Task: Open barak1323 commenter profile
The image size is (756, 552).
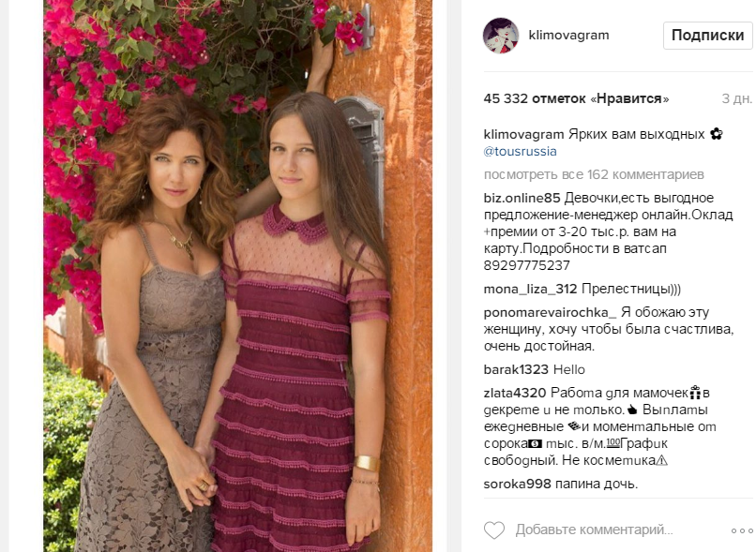Action: pos(516,369)
